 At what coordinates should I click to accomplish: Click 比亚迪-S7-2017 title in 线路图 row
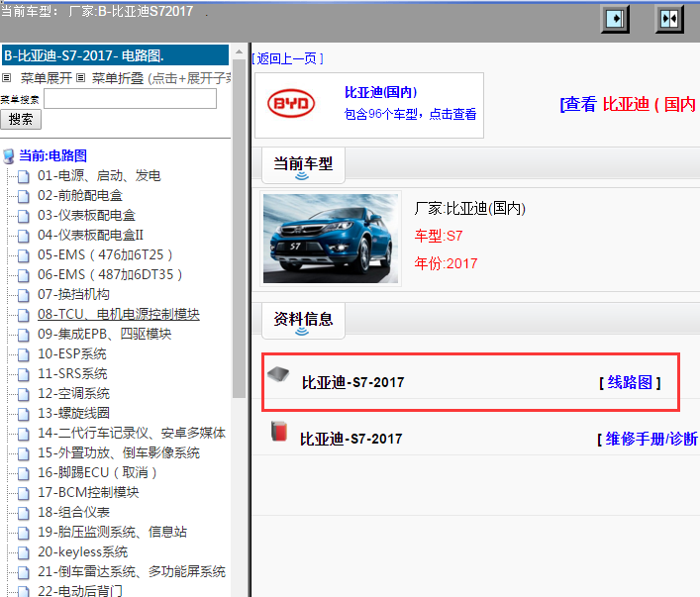tap(352, 383)
